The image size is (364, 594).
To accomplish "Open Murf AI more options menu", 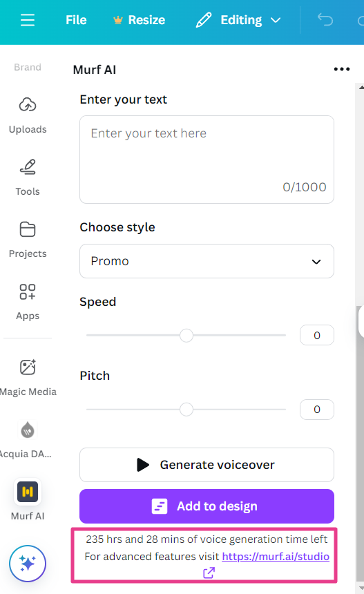I will pos(342,69).
